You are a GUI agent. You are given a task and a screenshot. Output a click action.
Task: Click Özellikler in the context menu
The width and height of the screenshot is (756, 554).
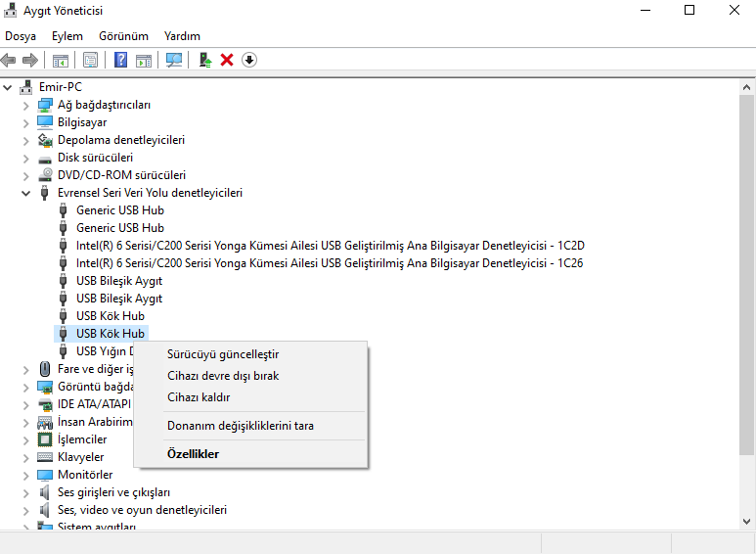193,454
